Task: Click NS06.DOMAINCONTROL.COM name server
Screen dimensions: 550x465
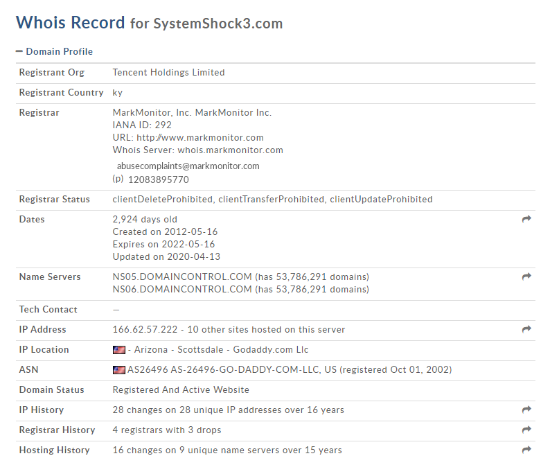Action: (182, 289)
